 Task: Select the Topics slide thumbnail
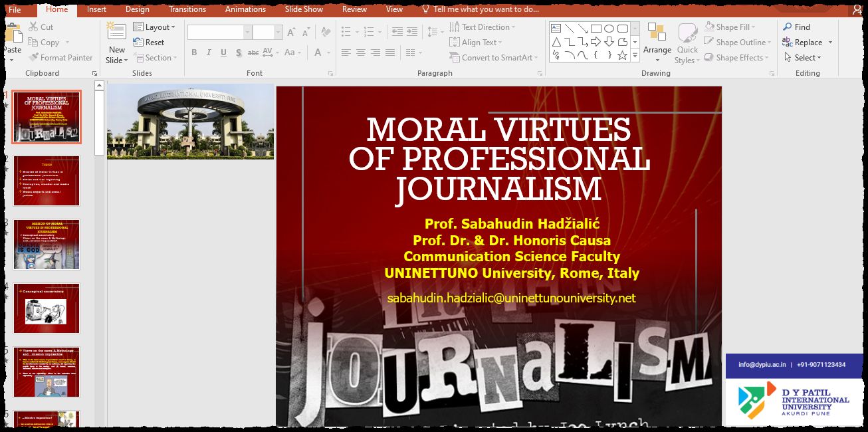coord(47,181)
